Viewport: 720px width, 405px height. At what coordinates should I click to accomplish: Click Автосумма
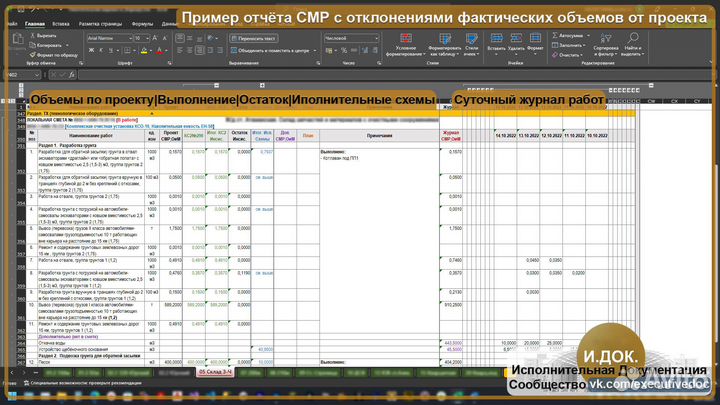point(570,35)
